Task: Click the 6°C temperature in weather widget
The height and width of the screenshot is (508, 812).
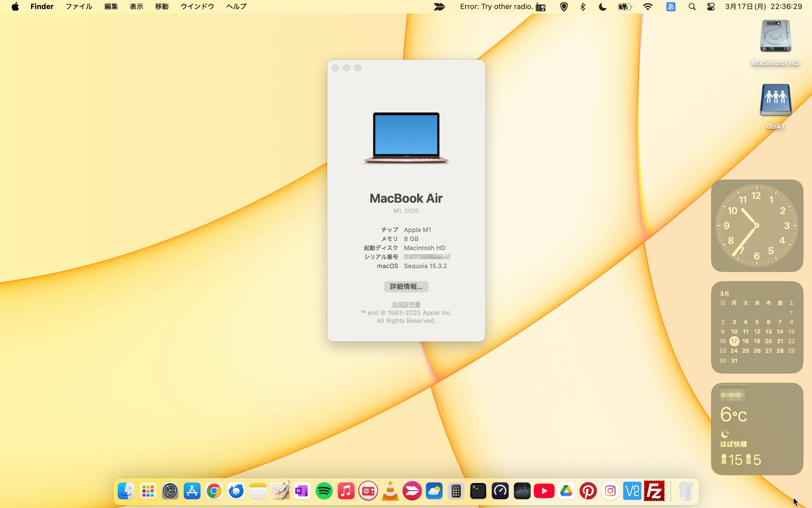Action: click(x=734, y=415)
